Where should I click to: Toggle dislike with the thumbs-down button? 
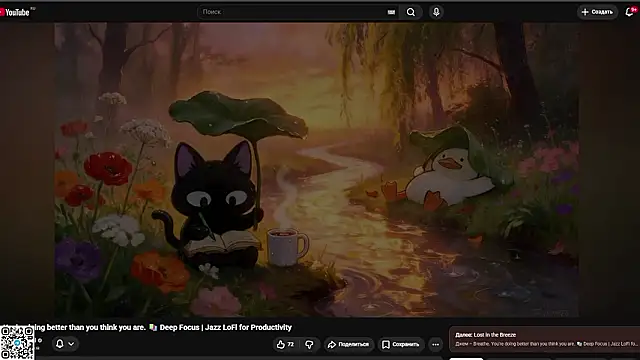coord(309,344)
